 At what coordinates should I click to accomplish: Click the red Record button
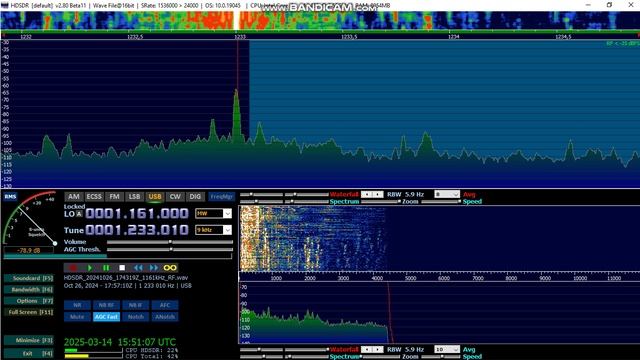point(73,268)
